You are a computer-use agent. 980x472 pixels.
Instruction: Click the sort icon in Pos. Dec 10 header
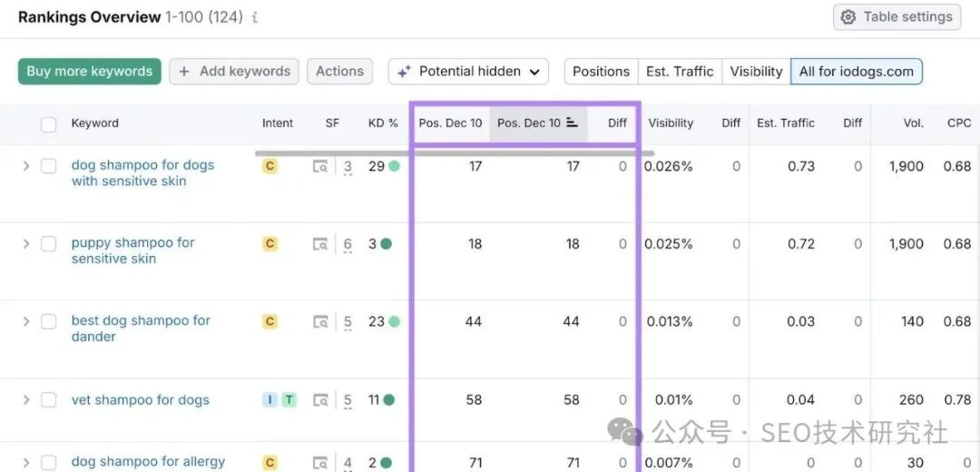[x=572, y=123]
